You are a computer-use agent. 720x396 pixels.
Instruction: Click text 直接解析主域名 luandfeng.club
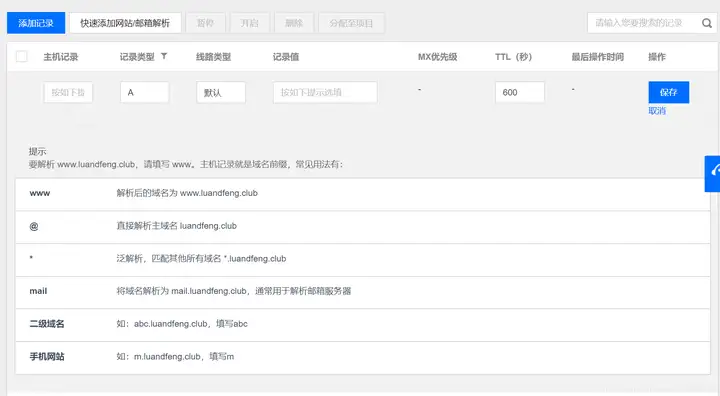tap(176, 226)
